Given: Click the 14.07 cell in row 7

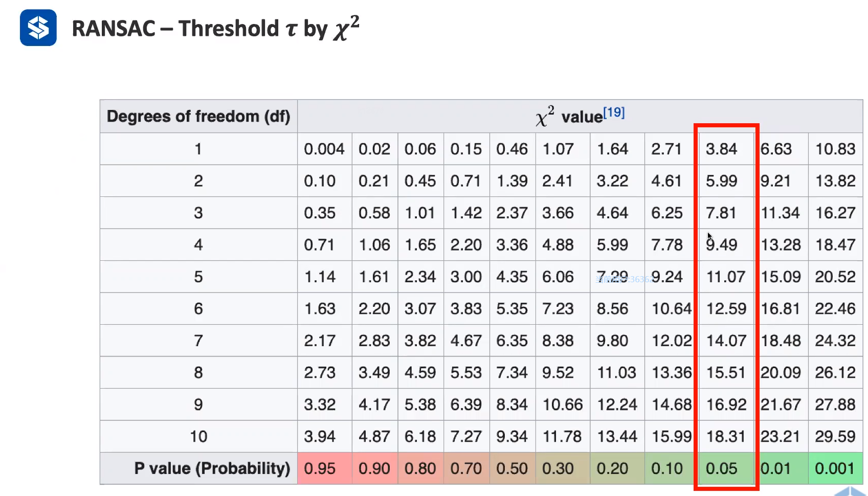Looking at the screenshot, I should click(x=726, y=341).
